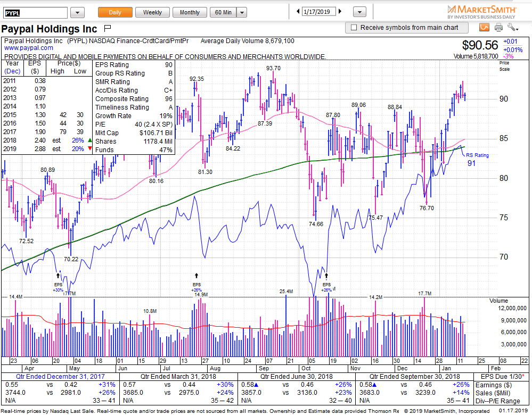
Task: Expand the intraday interval dropdown arrow
Action: (242, 12)
